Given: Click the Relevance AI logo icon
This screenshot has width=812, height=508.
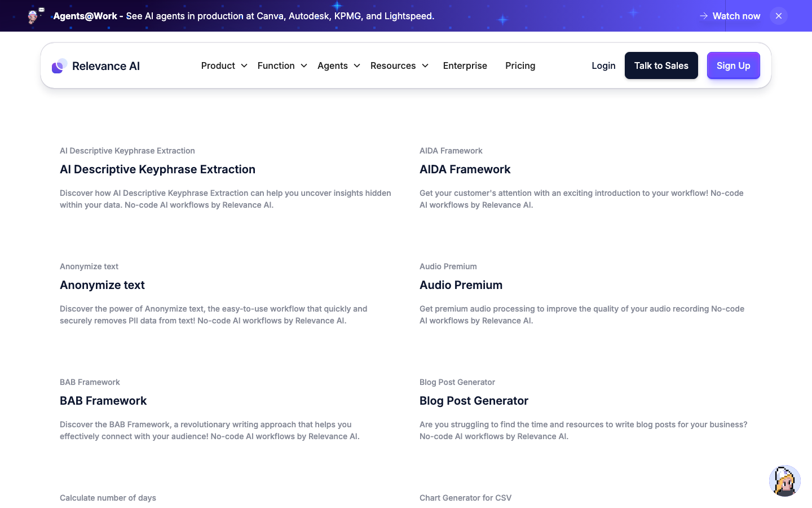Looking at the screenshot, I should tap(60, 65).
